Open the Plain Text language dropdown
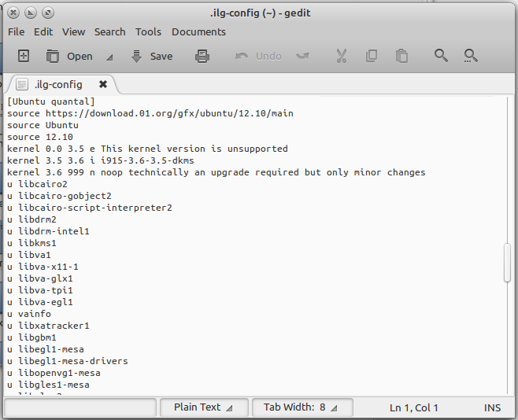This screenshot has height=420, width=518. click(204, 407)
